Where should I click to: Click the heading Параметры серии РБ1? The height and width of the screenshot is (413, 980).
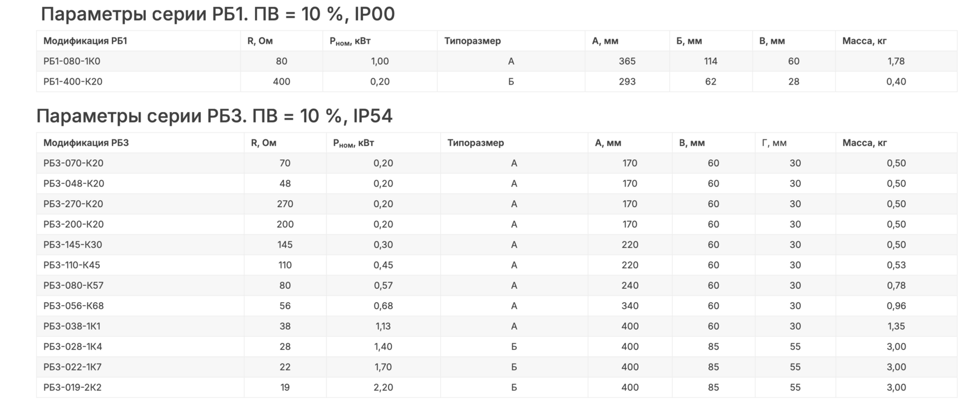click(218, 14)
